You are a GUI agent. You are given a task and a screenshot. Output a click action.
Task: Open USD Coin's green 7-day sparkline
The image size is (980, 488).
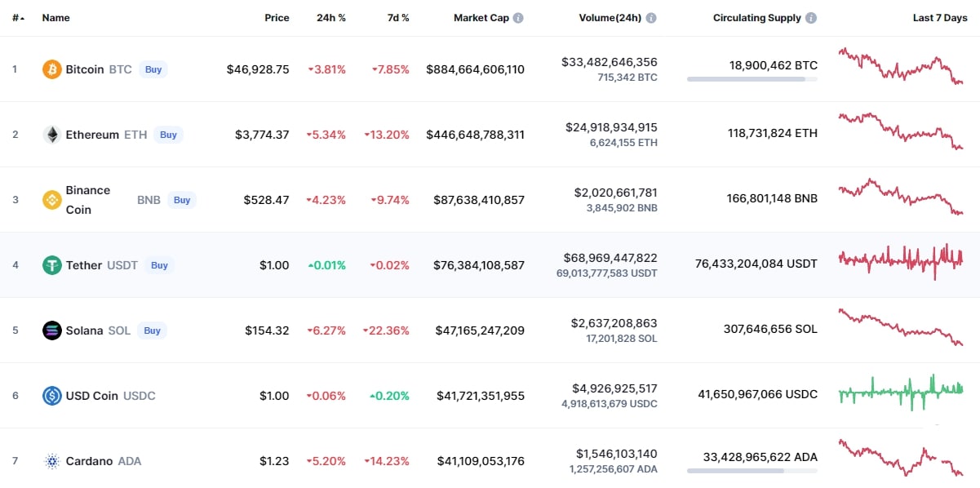click(901, 393)
